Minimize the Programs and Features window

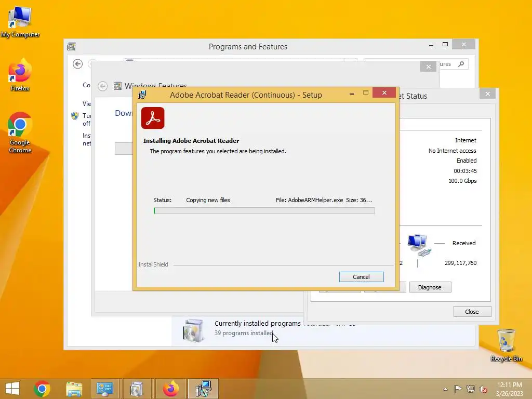click(x=431, y=45)
